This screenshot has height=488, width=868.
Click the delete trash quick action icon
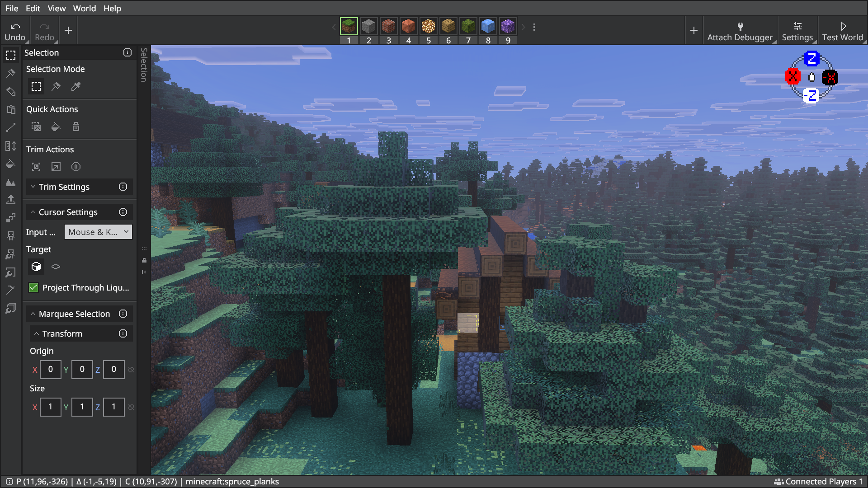click(x=76, y=127)
